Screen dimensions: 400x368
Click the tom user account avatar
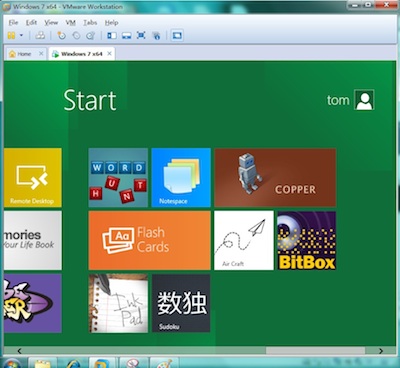[x=364, y=100]
